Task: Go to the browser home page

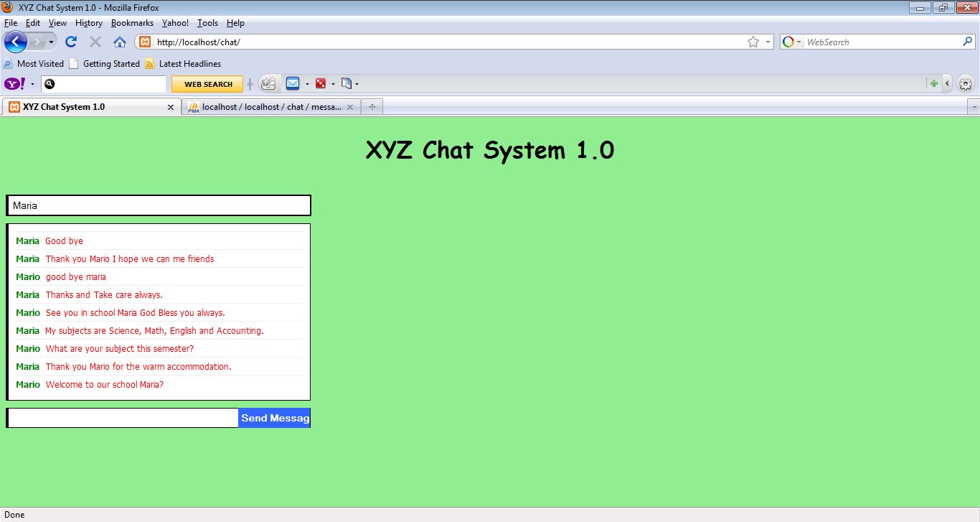Action: click(x=119, y=42)
